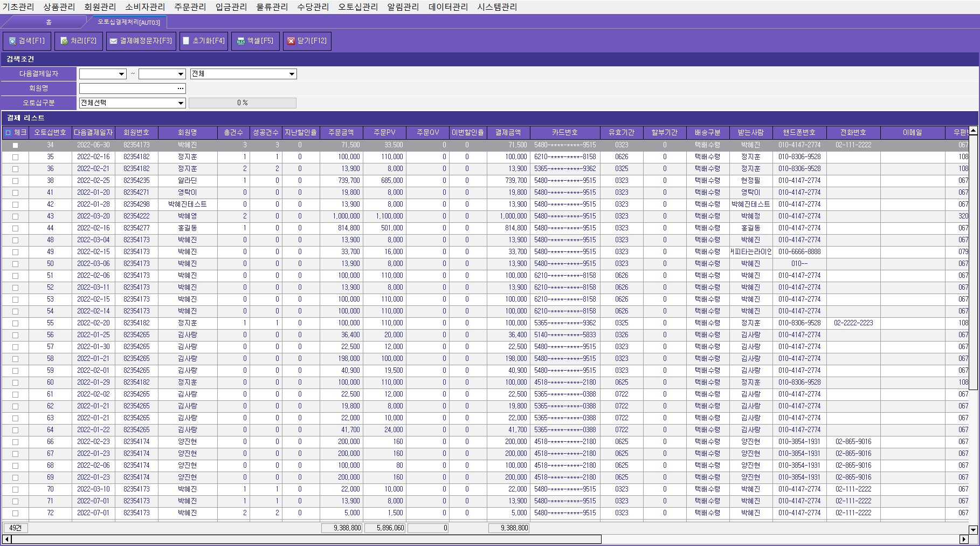Sort by the 다음결제일자 column header
980x546 pixels.
tap(93, 133)
